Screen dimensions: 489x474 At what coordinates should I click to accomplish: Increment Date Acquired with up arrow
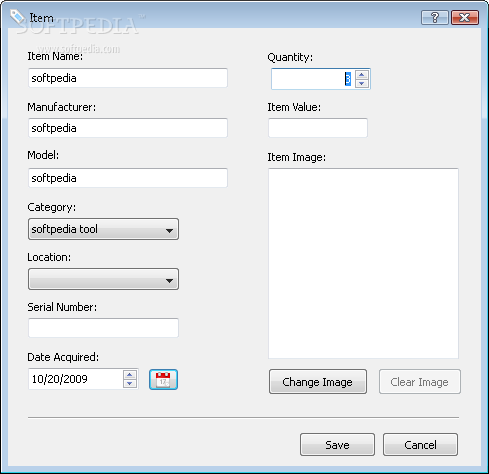(130, 375)
